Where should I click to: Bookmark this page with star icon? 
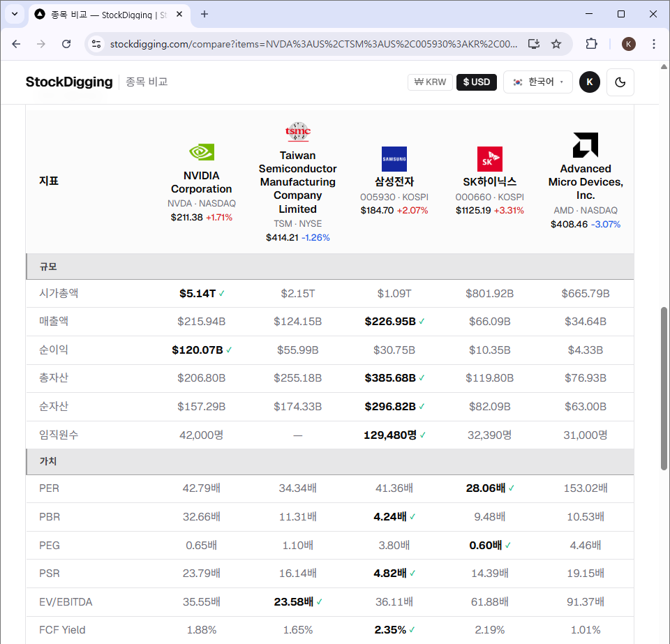tap(556, 44)
